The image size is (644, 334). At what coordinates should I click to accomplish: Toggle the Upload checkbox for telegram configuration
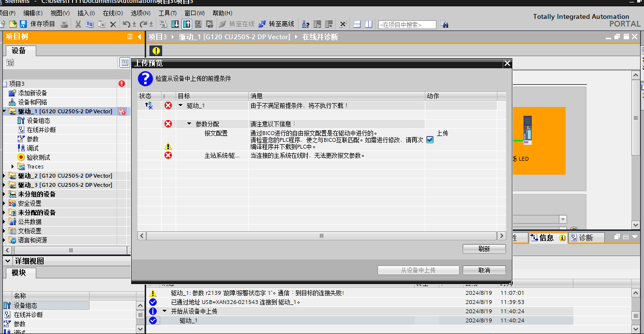point(430,140)
